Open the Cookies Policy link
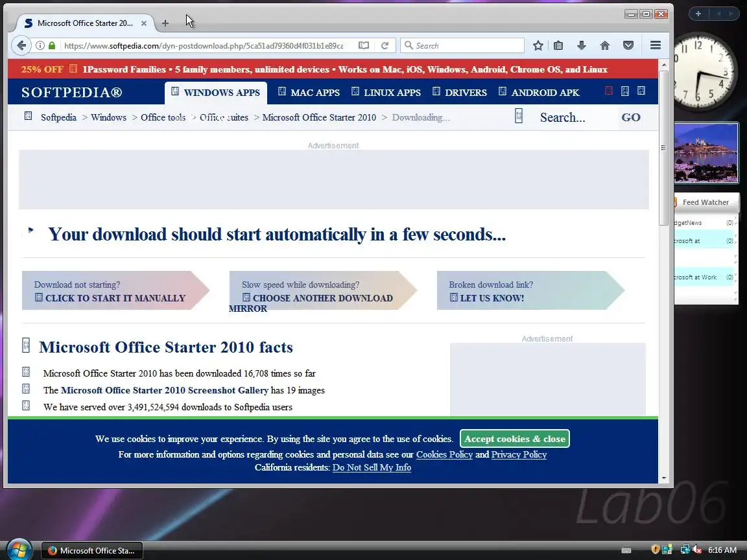Screen dimensions: 747x560 (x=444, y=454)
